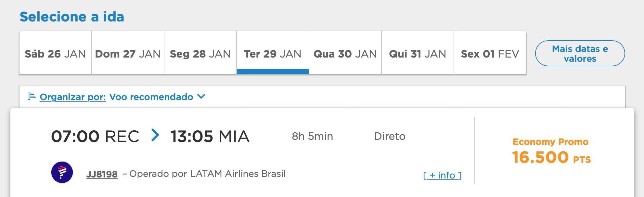Pick the Qui 31 JAN date tab
The width and height of the screenshot is (644, 197).
pyautogui.click(x=418, y=53)
